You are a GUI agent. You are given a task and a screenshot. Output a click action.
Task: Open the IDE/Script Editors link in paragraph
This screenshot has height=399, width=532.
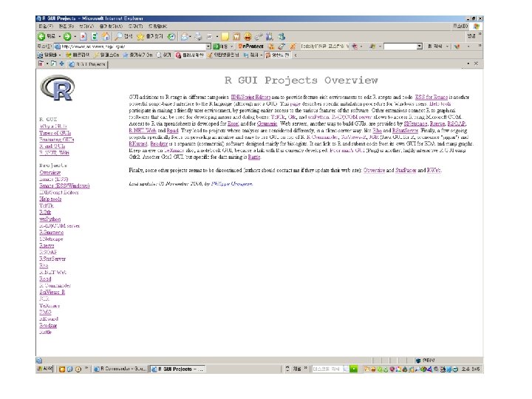250,97
